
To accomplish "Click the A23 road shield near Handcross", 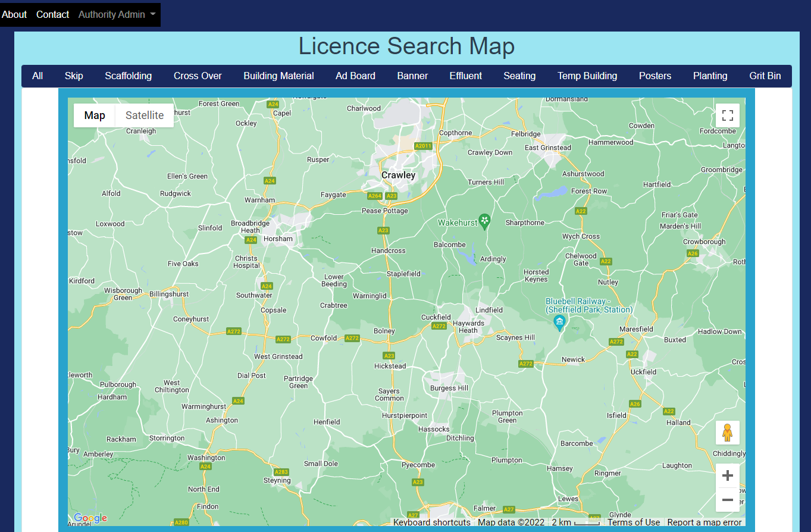I will pyautogui.click(x=384, y=230).
